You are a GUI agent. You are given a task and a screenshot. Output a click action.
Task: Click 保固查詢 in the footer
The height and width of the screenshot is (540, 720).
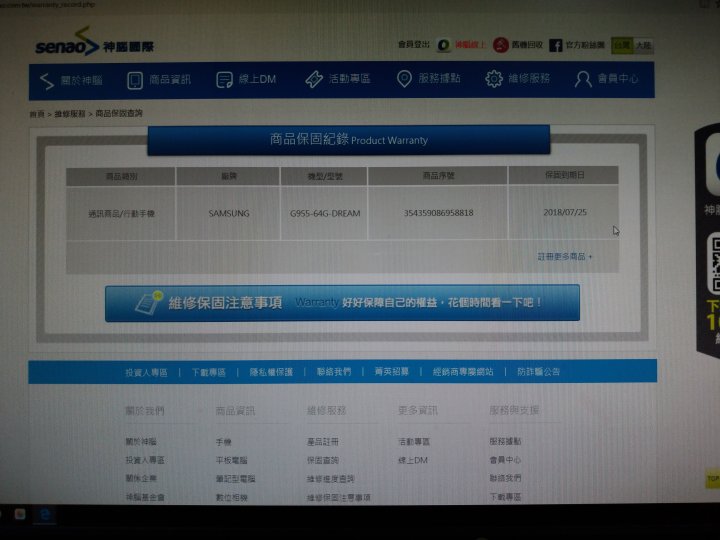click(323, 460)
